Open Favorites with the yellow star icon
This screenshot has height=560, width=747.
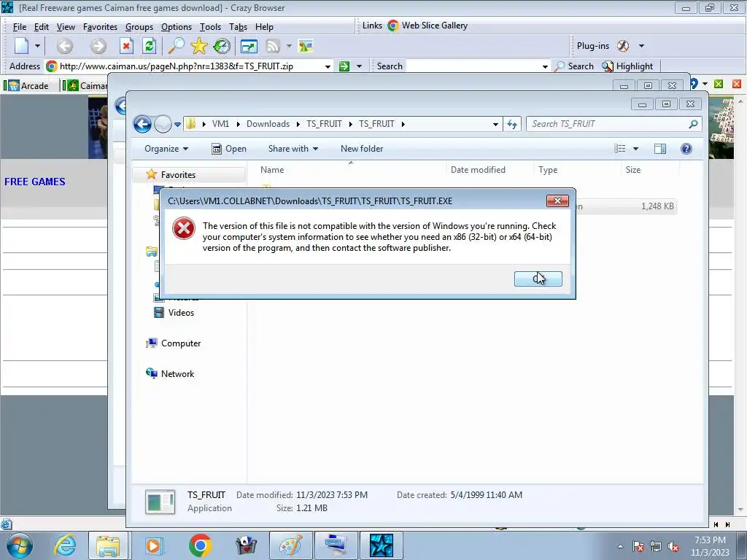point(198,46)
